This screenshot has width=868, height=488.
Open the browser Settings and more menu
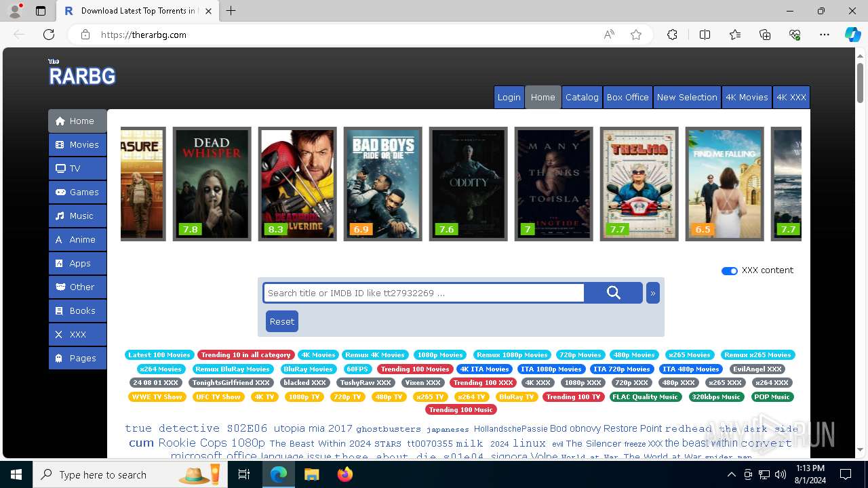click(x=825, y=35)
